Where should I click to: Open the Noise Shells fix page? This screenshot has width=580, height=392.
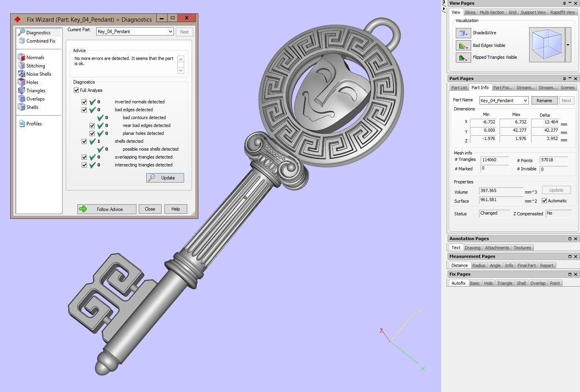click(x=39, y=74)
